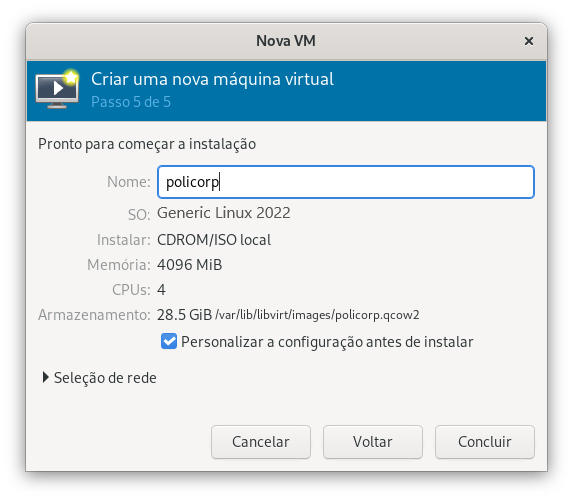
Task: Click the 'CDROM/ISO local' install value
Action: (x=214, y=240)
